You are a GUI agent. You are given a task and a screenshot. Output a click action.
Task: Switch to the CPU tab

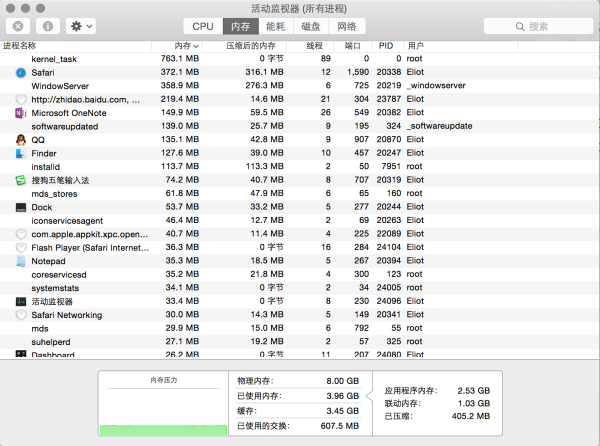click(203, 26)
